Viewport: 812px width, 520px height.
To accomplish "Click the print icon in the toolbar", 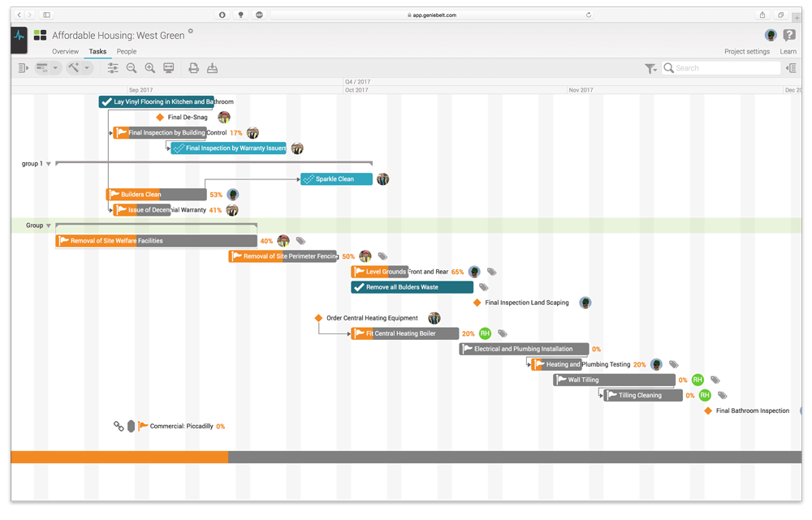I will (x=192, y=67).
